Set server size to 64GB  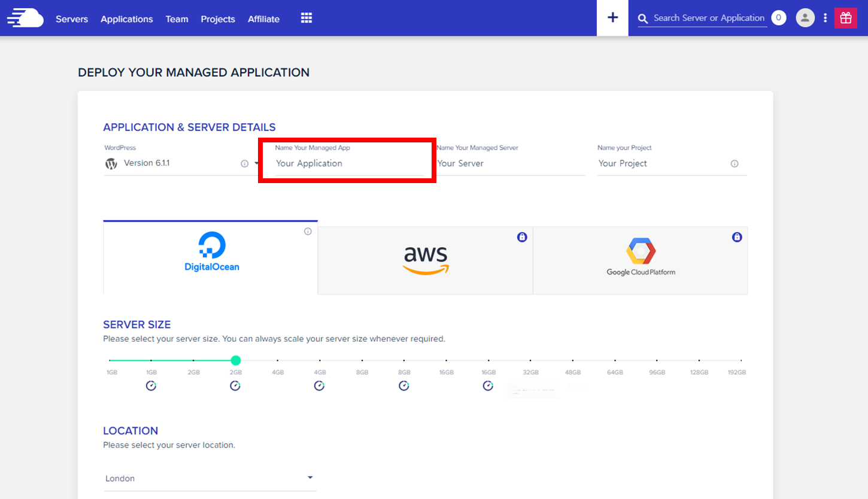[x=615, y=372]
